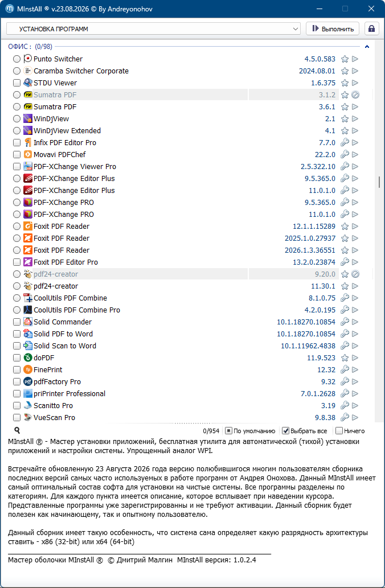Viewport: 385px width, 588px height.
Task: Click the blocked icon for Sumatra PDF 3.1.2
Action: click(355, 95)
